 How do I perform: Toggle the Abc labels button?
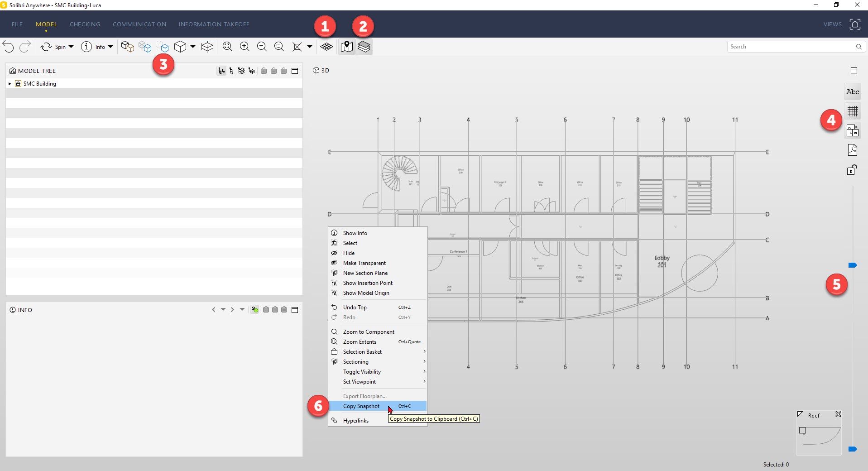pos(853,92)
